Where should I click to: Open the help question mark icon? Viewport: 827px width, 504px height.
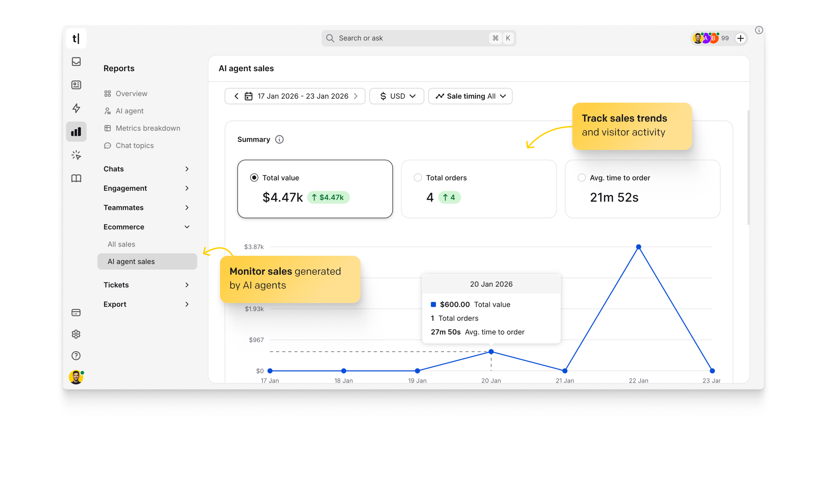coord(76,356)
